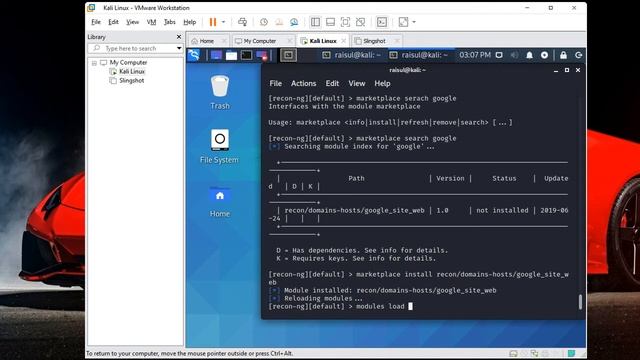Close the Slingshot tab
This screenshot has height=360, width=640.
[x=396, y=41]
